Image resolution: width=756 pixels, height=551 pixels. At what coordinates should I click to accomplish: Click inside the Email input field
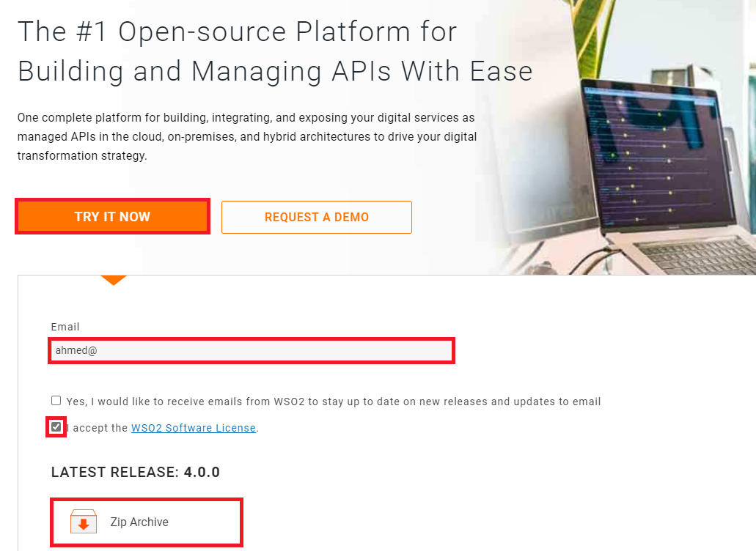coord(252,350)
